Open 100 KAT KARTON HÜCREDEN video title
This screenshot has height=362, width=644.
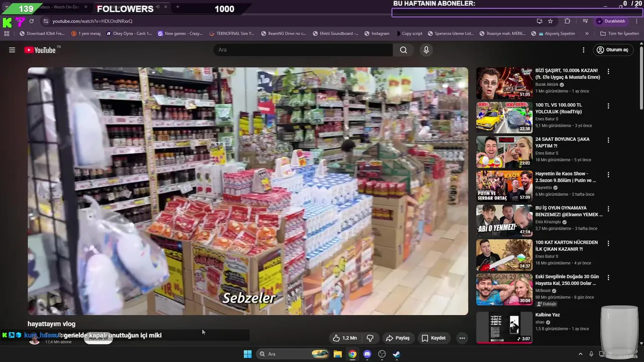click(x=567, y=245)
